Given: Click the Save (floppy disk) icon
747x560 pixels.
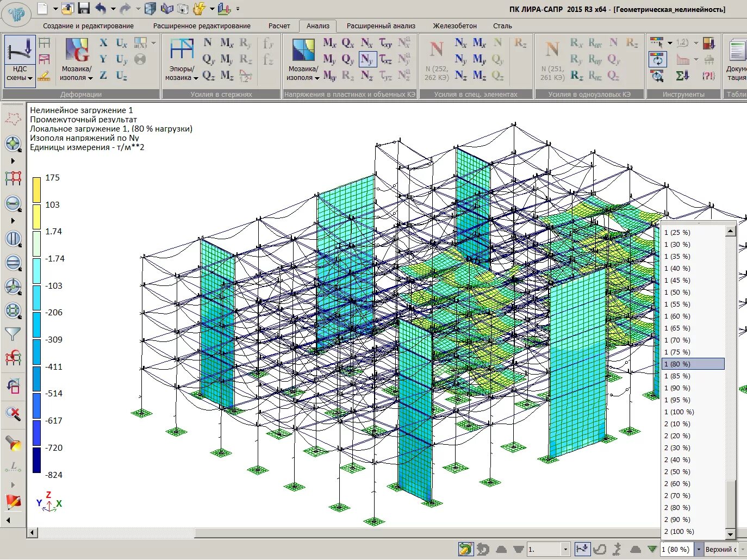Looking at the screenshot, I should (x=84, y=8).
